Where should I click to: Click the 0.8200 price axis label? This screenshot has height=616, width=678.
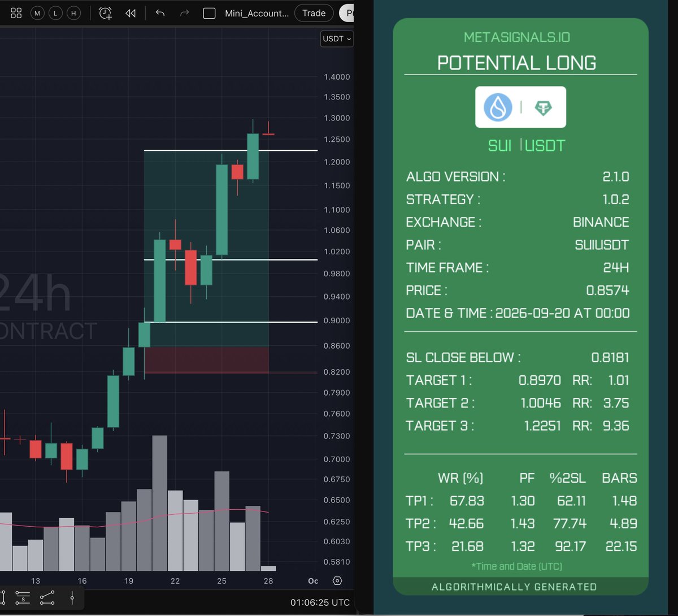337,372
